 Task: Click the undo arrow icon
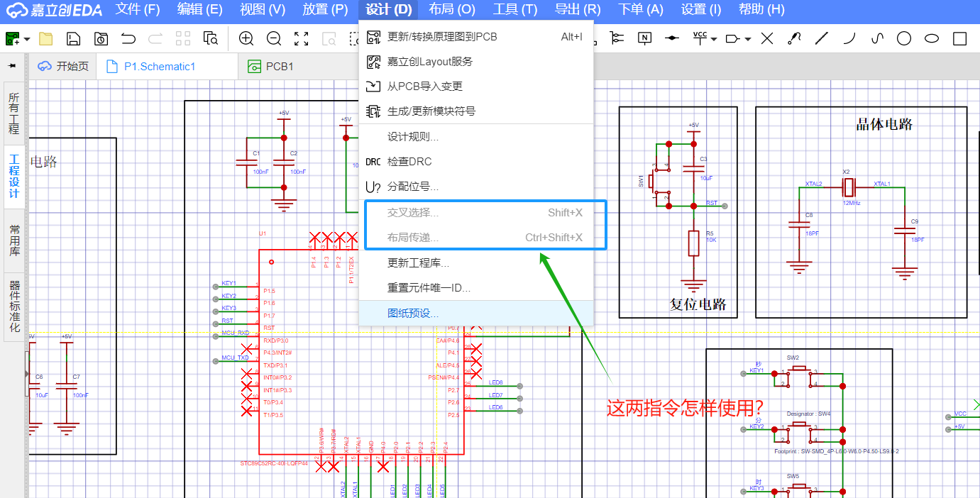tap(128, 39)
